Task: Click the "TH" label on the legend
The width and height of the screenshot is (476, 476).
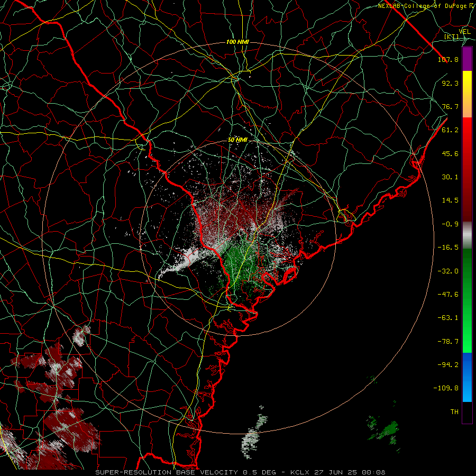Action: [454, 412]
